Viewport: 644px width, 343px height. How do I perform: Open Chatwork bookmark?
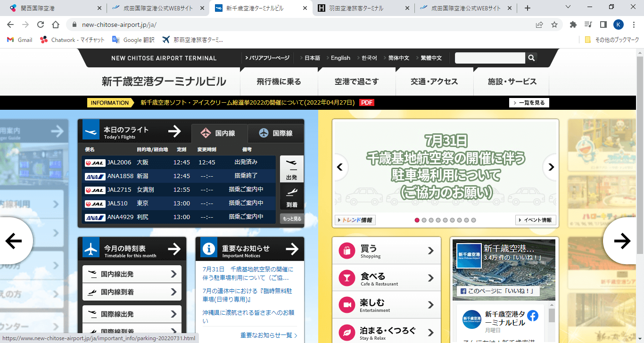73,40
